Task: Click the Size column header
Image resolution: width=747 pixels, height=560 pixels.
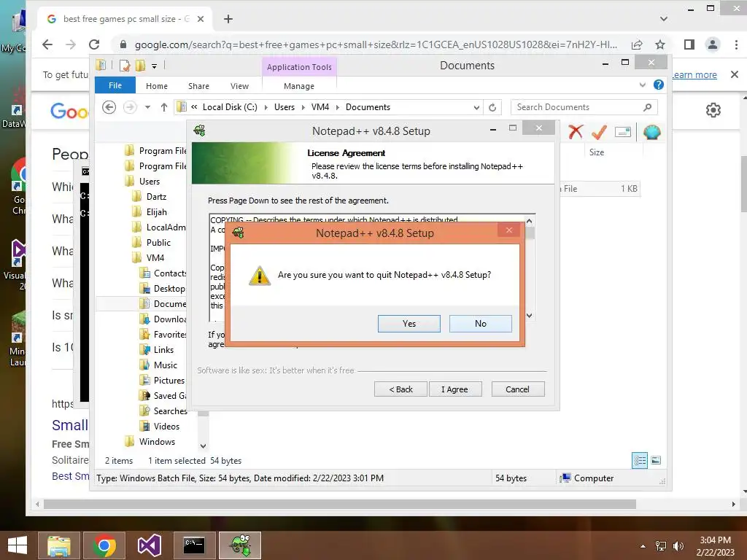Action: tap(597, 152)
